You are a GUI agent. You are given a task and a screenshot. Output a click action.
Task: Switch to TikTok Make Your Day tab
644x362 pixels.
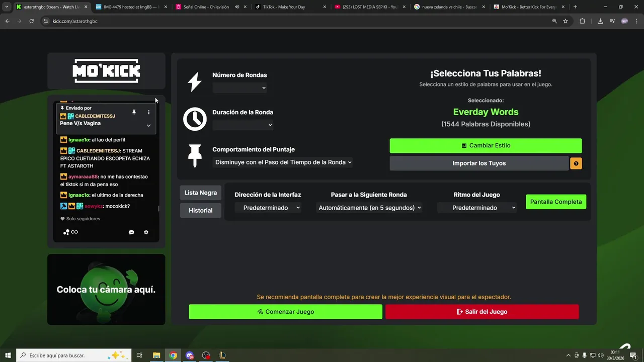(x=291, y=7)
